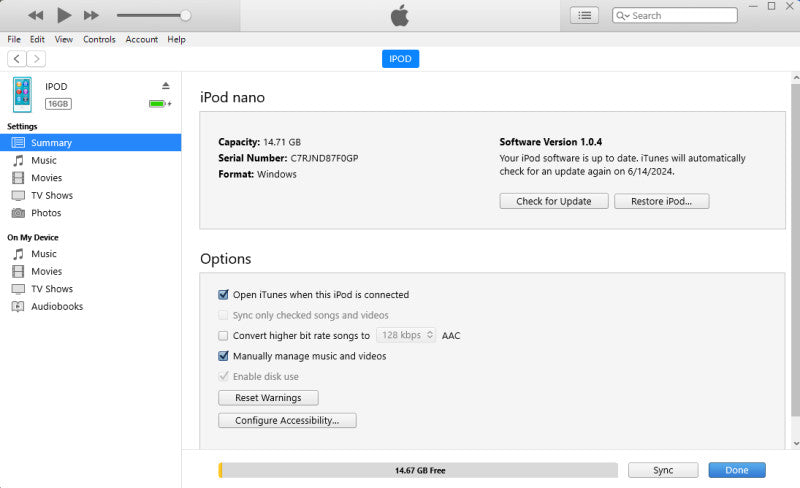This screenshot has height=488, width=800.
Task: Click the blue IPOD device tab
Action: (401, 59)
